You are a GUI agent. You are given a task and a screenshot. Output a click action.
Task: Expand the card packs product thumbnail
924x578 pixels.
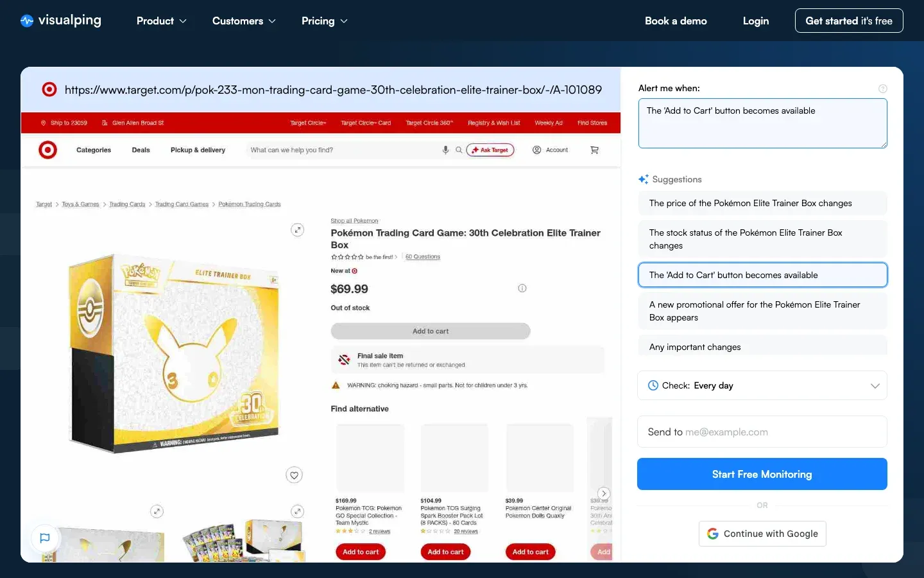coord(297,511)
